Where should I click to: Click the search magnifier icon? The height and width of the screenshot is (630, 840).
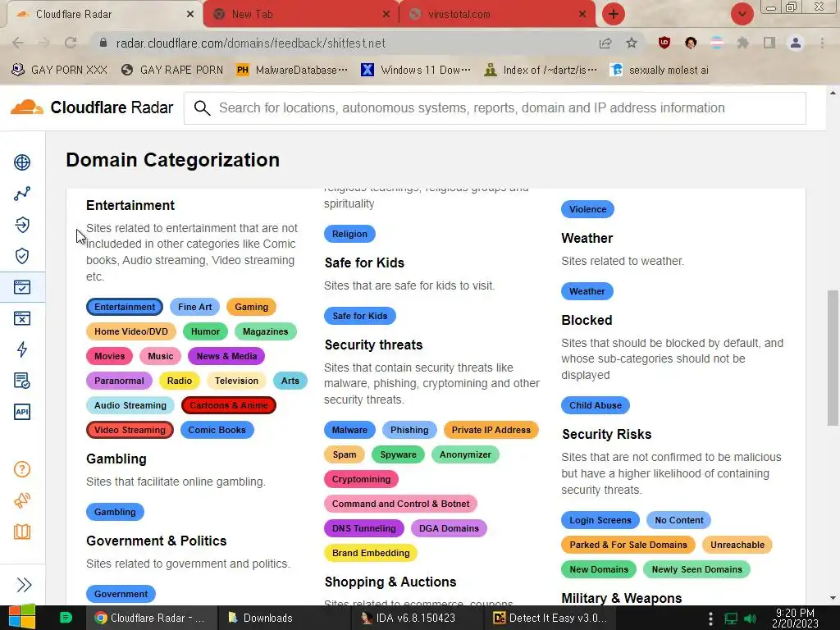coord(202,108)
